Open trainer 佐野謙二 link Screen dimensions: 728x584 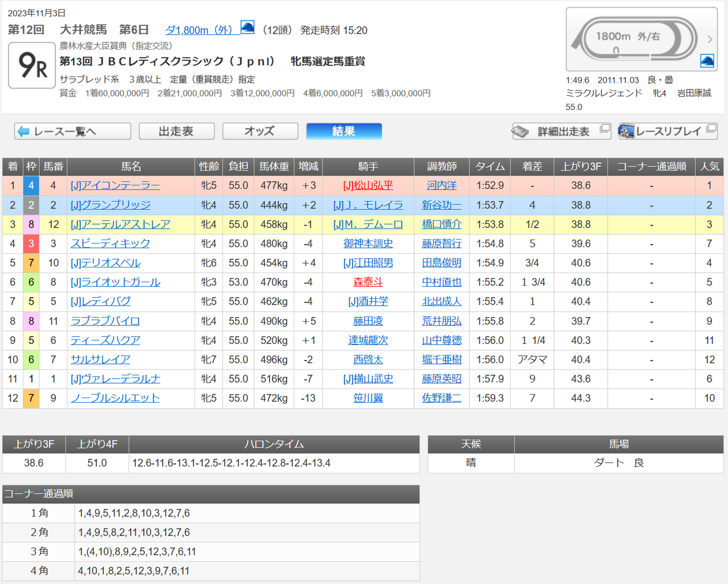click(442, 398)
